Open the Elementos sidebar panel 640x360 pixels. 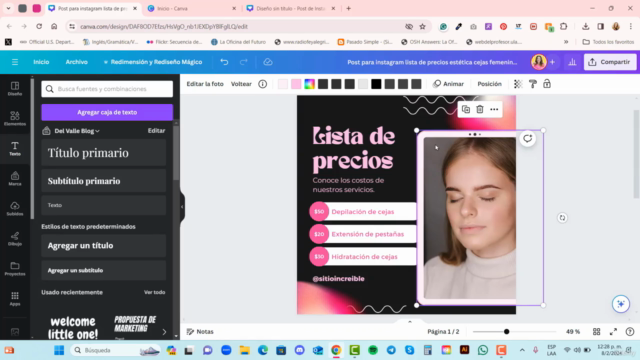coord(15,118)
